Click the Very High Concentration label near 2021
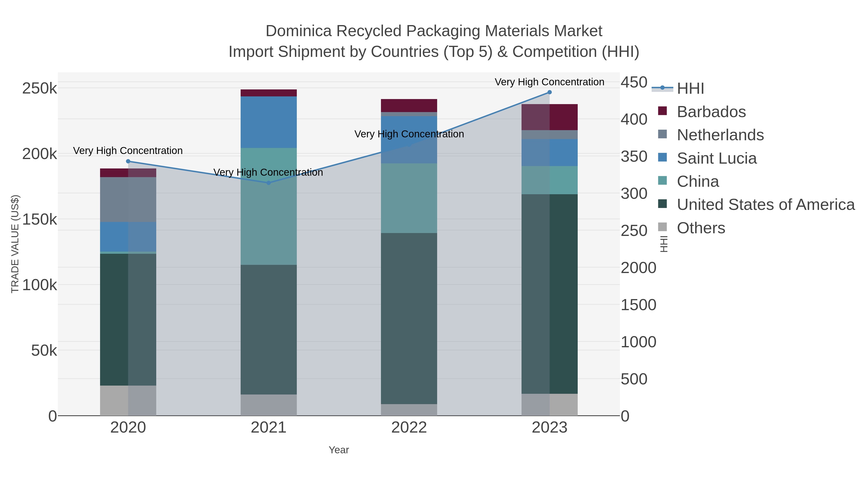The width and height of the screenshot is (868, 488). tap(269, 172)
